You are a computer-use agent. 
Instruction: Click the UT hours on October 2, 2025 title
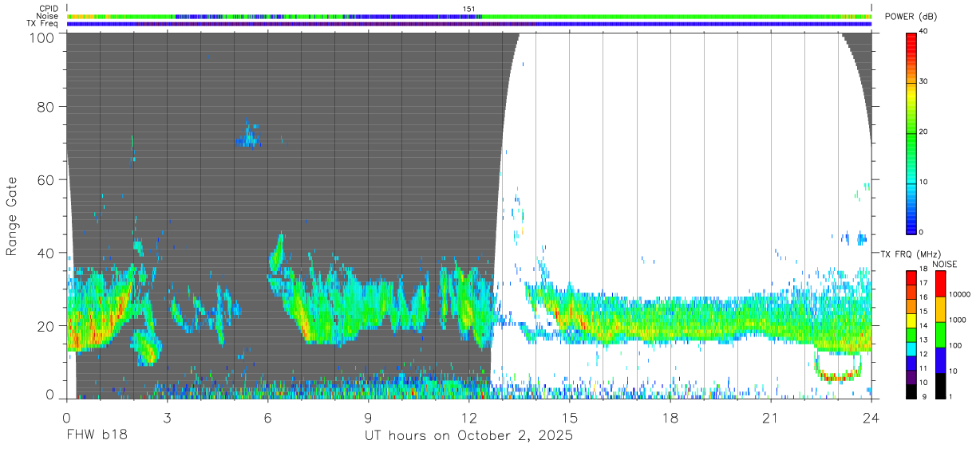click(x=468, y=436)
